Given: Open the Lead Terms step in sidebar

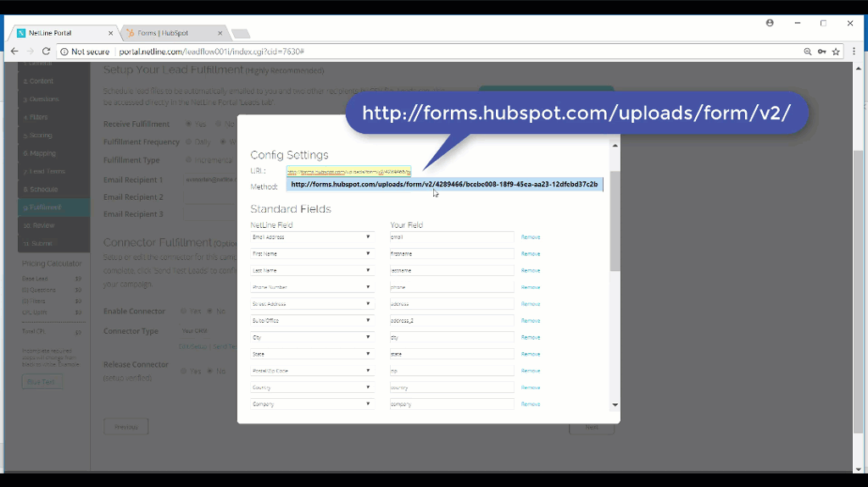Looking at the screenshot, I should (x=53, y=171).
